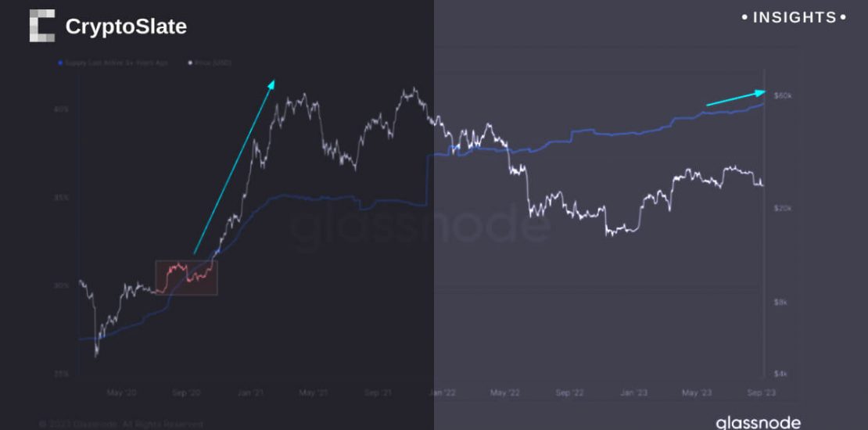868x430 pixels.
Task: Click the CryptoSlate brand name
Action: 126,27
